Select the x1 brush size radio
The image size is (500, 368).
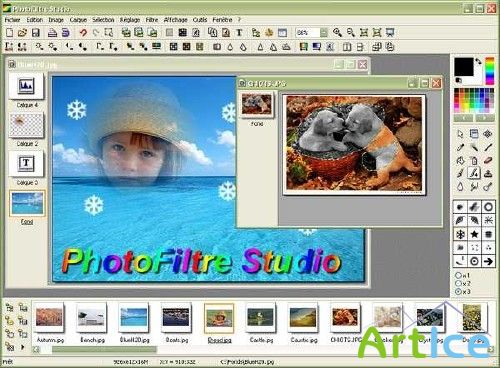click(x=458, y=275)
